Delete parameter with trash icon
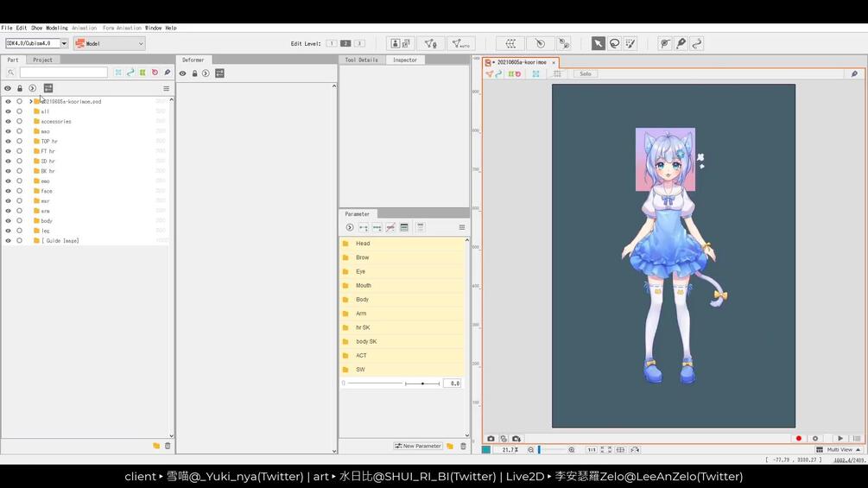Viewport: 868px width, 488px height. pos(463,446)
